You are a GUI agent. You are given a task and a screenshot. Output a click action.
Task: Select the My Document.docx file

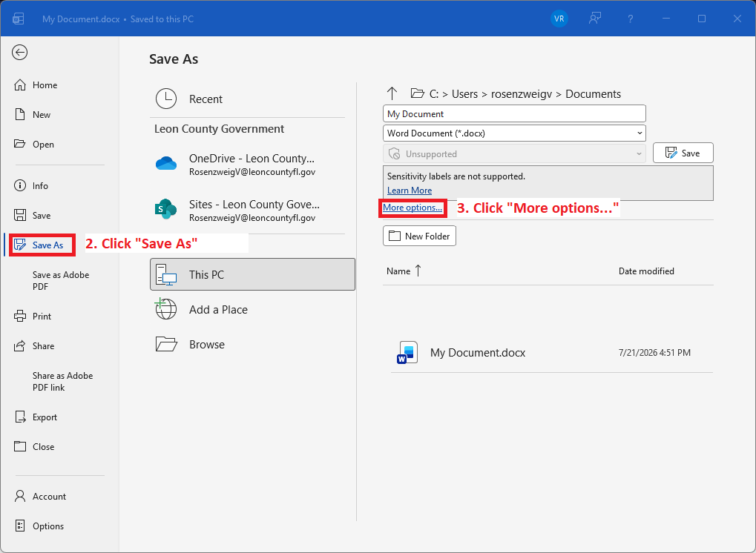[551, 353]
